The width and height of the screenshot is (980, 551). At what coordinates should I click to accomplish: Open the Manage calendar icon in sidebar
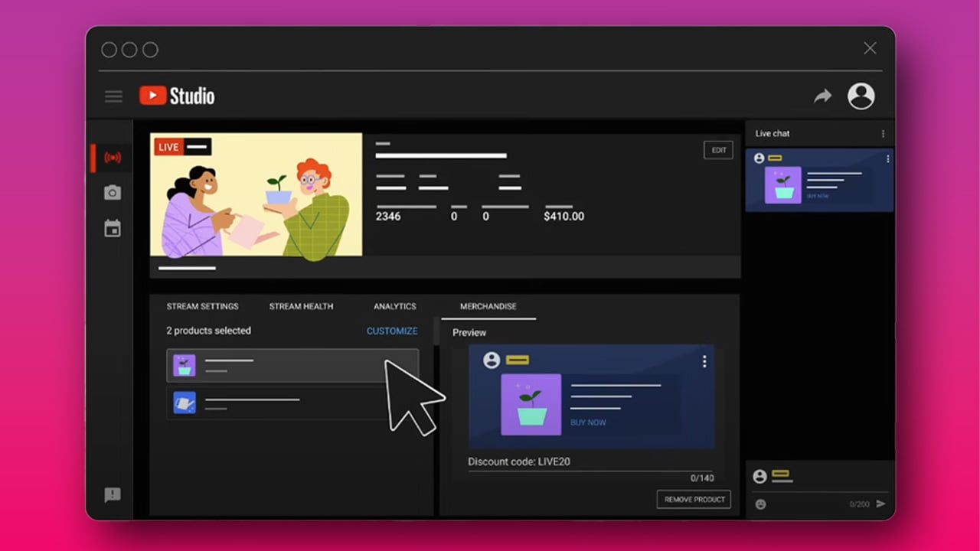pyautogui.click(x=113, y=228)
